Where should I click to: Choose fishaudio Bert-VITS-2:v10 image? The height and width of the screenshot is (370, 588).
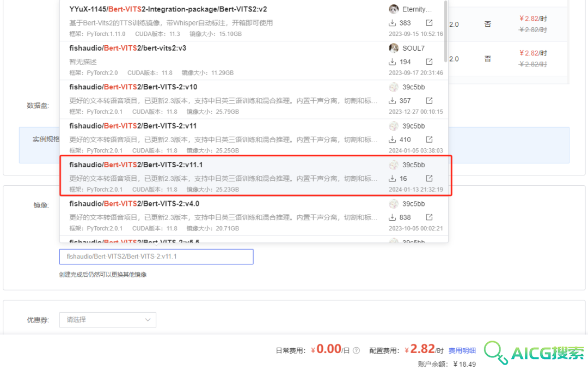tap(254, 99)
